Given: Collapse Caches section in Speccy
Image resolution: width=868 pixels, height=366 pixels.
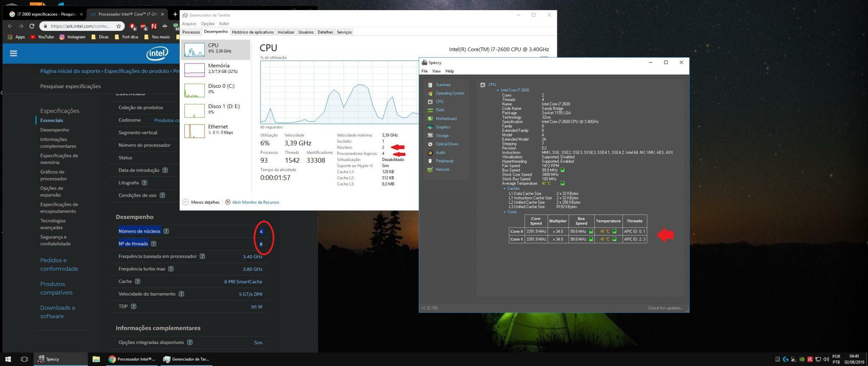Looking at the screenshot, I should tap(505, 189).
